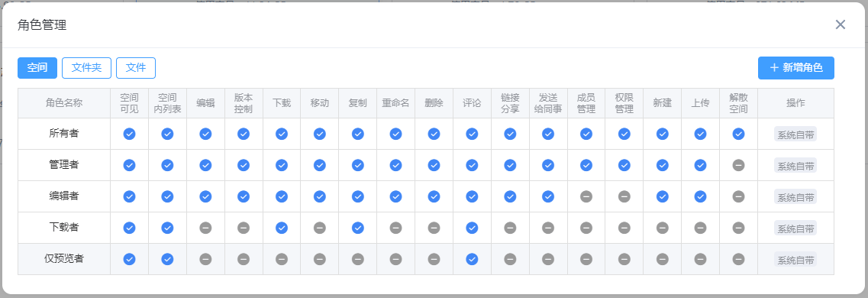Select the 管理者 role name cell
The image size is (868, 298).
pos(64,165)
